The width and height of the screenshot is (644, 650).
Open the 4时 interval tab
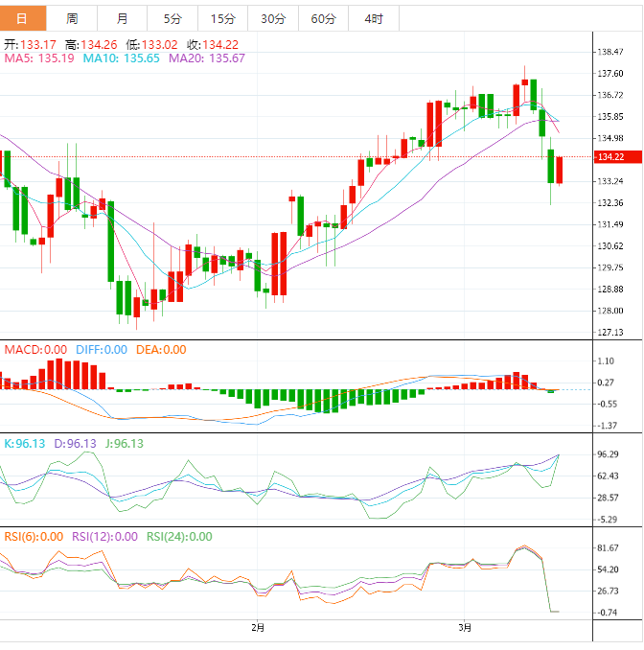coord(374,18)
